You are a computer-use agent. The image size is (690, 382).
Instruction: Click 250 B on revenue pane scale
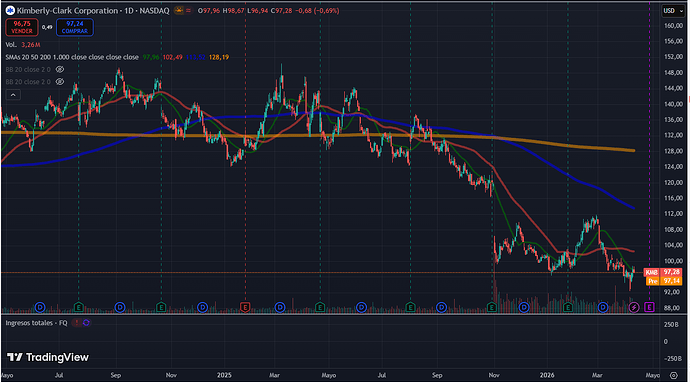coord(672,324)
